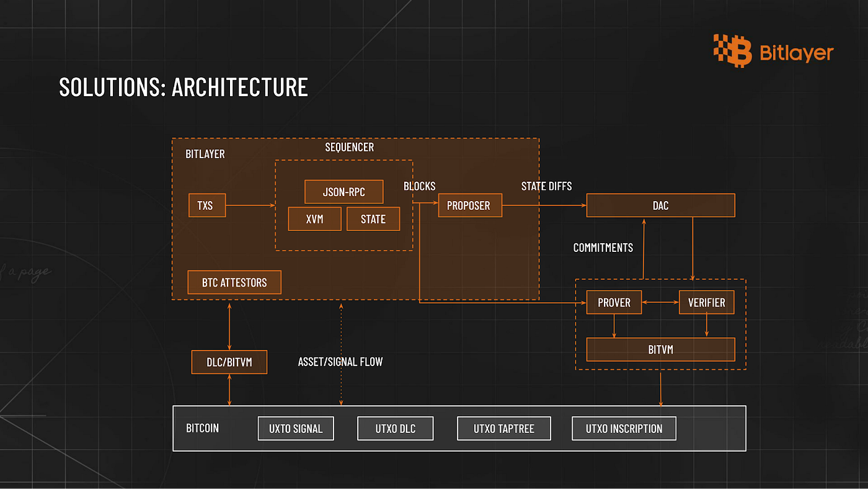Select the BTC ATTESTORS box
The height and width of the screenshot is (489, 868).
tap(234, 282)
